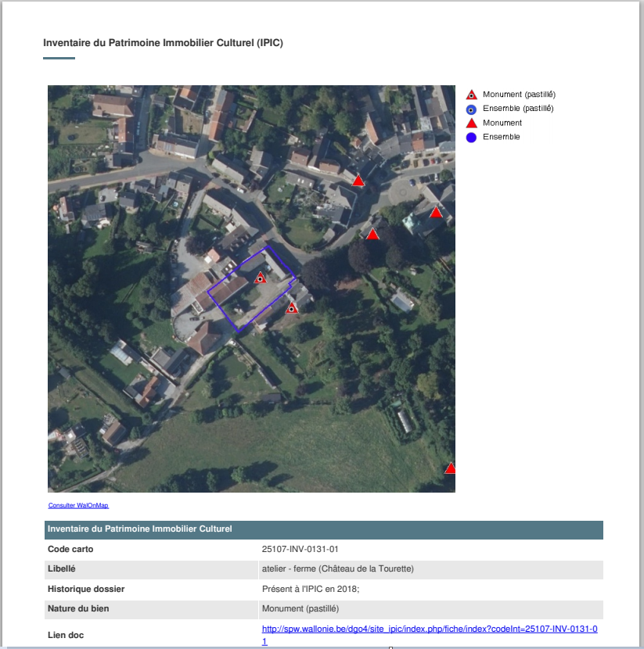This screenshot has width=644, height=649.
Task: Click the pastillé monument marker inside blue outline
Action: pos(260,278)
